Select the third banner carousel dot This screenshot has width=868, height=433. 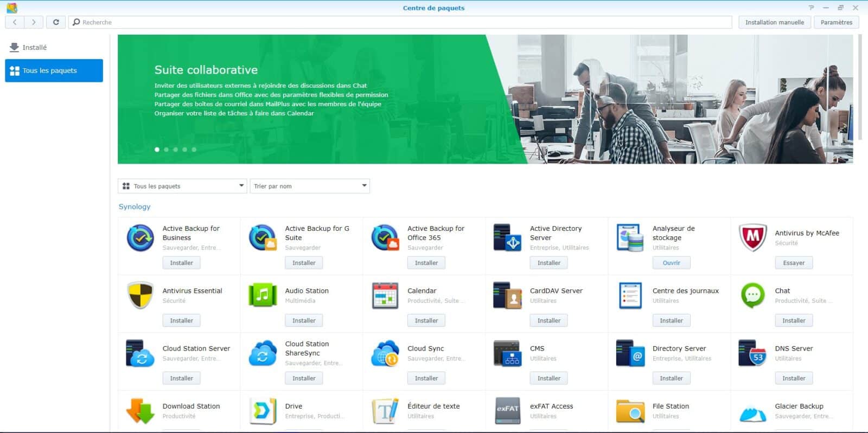(175, 150)
